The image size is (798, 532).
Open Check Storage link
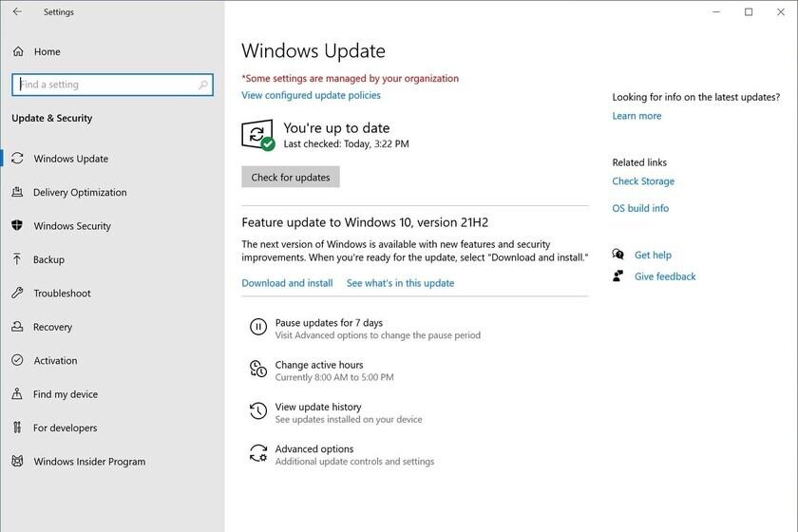tap(643, 181)
